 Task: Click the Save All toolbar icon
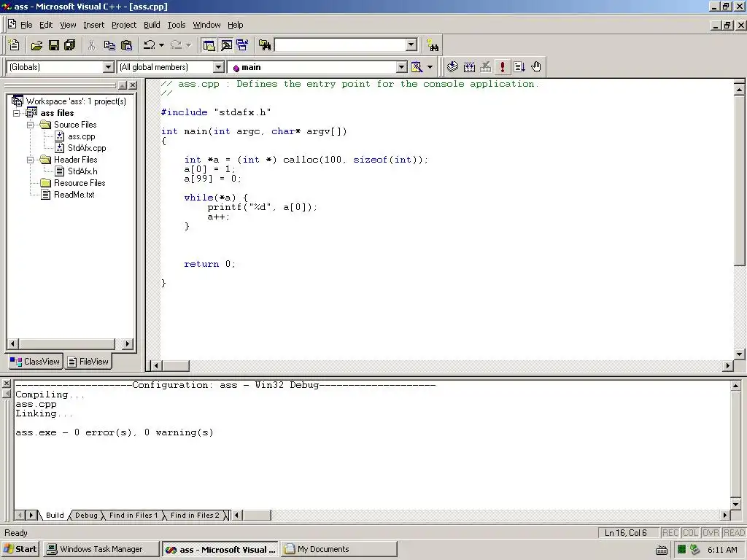pyautogui.click(x=70, y=45)
